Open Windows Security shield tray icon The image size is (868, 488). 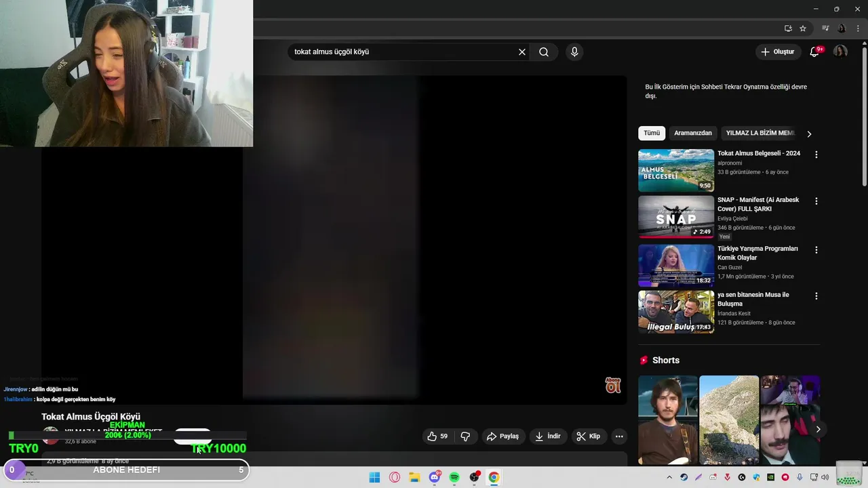tap(756, 477)
